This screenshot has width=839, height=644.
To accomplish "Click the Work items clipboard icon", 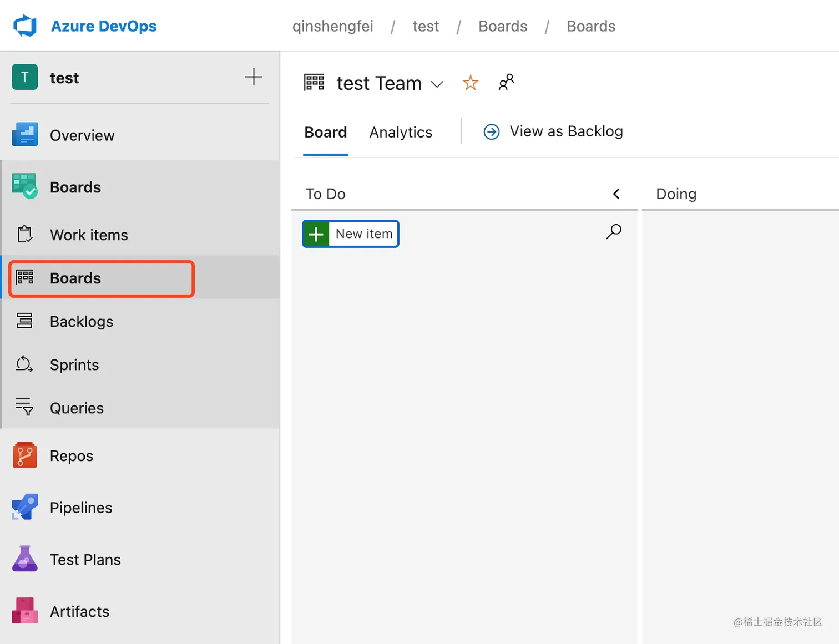I will click(x=24, y=234).
